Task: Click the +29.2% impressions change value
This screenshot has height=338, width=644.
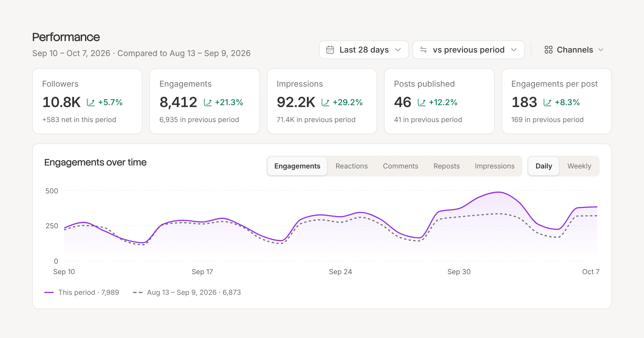Action: pyautogui.click(x=347, y=102)
